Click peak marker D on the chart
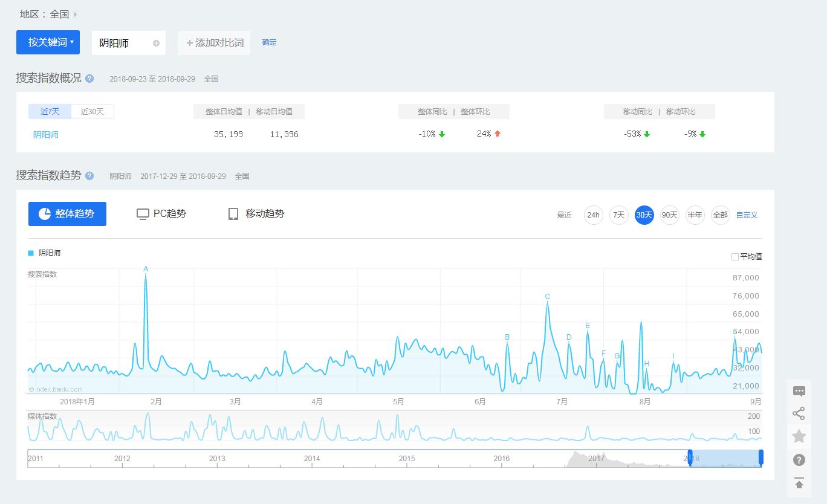827x504 pixels. point(569,337)
